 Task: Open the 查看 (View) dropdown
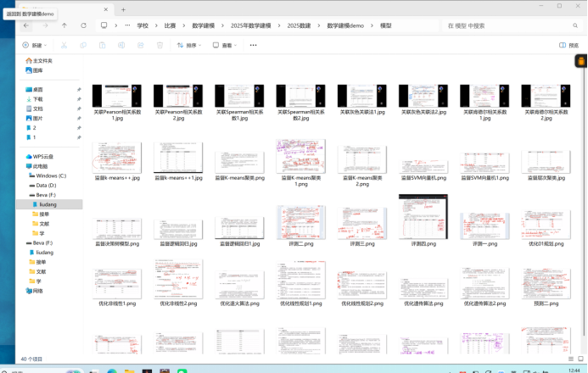pos(225,45)
